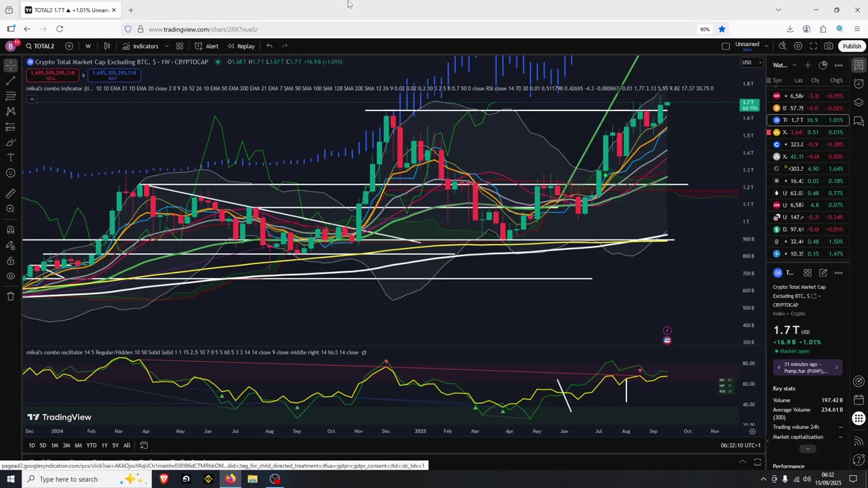Open the Indicators favorites dropdown arrow
Screen dimensions: 868x488
tap(166, 46)
